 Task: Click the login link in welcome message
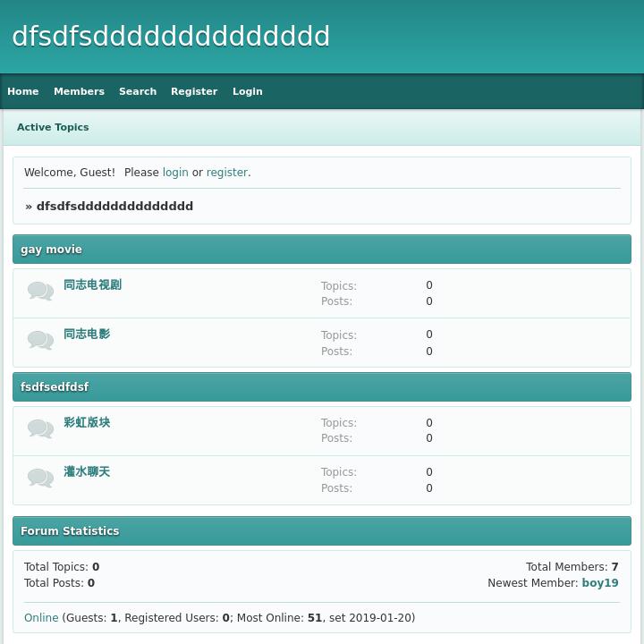coord(175,173)
